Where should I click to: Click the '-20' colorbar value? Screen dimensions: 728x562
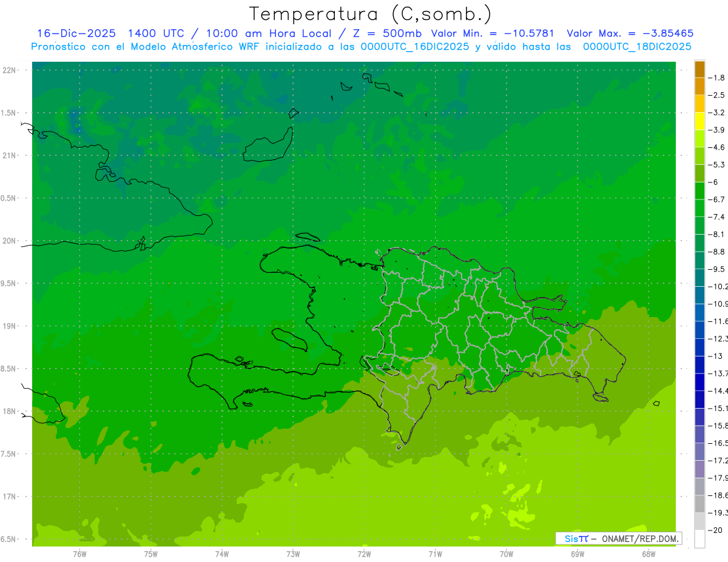pyautogui.click(x=715, y=530)
